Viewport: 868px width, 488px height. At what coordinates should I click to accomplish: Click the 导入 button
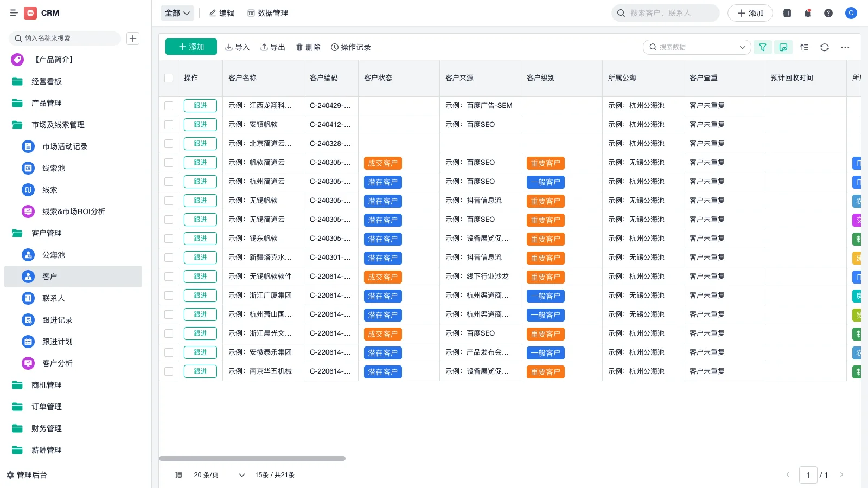point(238,47)
